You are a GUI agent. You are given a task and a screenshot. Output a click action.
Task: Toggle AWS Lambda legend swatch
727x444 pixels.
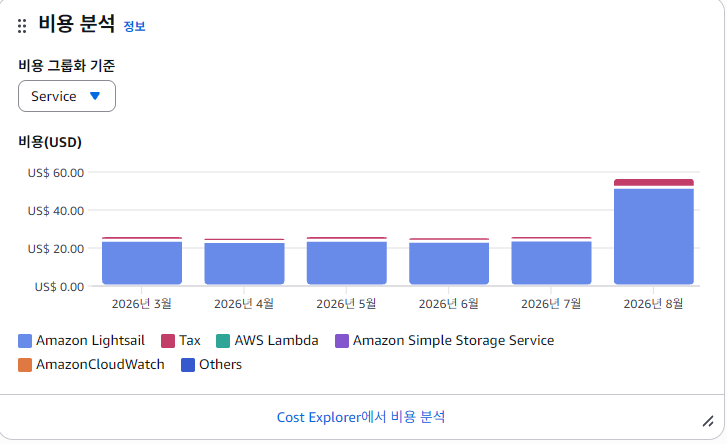(x=223, y=341)
